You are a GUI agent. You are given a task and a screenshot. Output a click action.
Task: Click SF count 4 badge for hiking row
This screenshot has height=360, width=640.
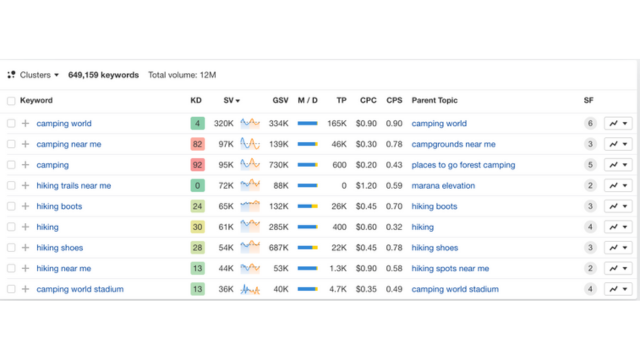[x=590, y=227]
